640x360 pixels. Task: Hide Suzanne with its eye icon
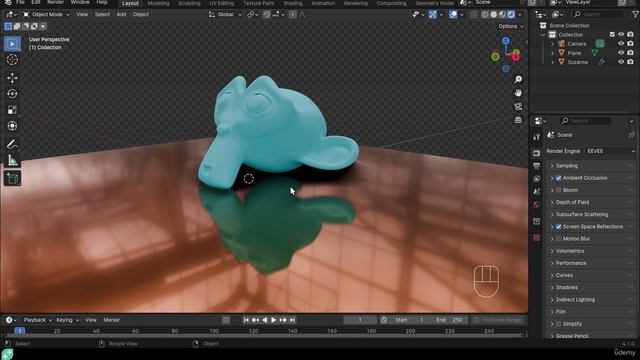(x=621, y=62)
